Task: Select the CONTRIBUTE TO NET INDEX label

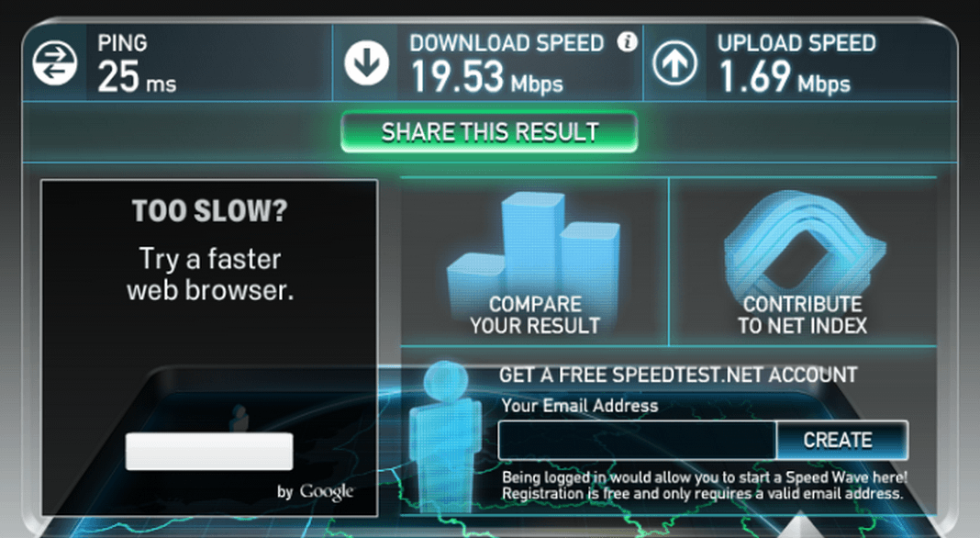Action: pyautogui.click(x=803, y=315)
